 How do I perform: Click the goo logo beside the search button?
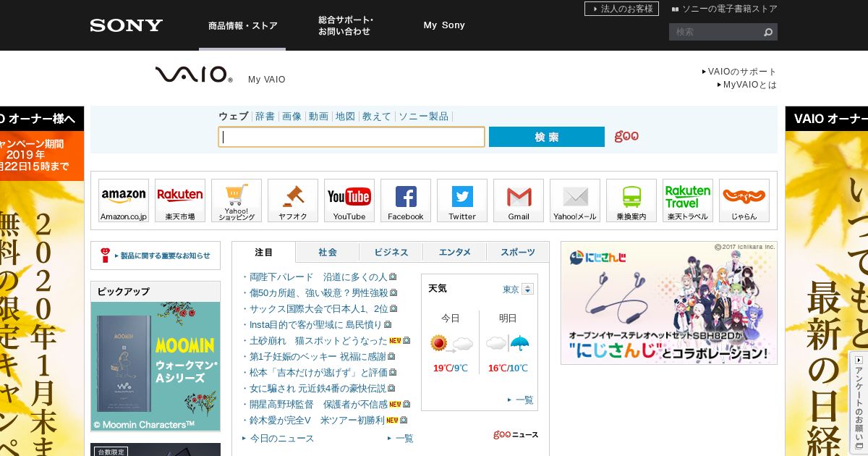626,136
